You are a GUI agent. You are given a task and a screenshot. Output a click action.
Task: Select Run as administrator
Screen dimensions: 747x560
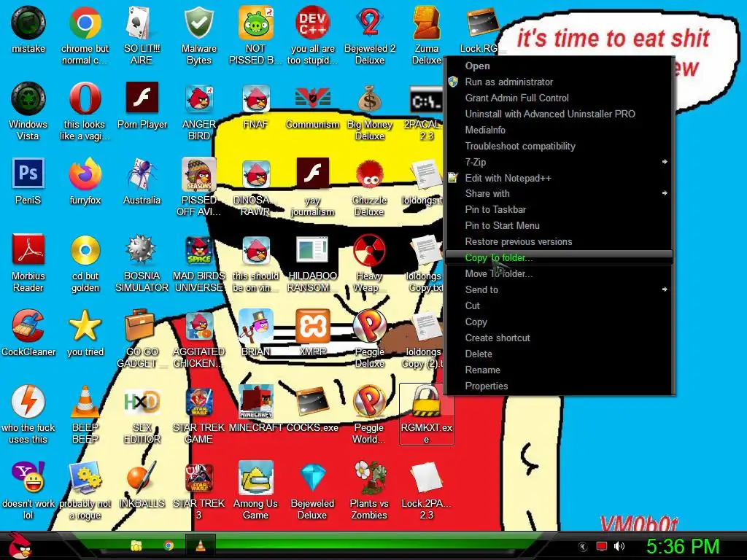pyautogui.click(x=560, y=82)
